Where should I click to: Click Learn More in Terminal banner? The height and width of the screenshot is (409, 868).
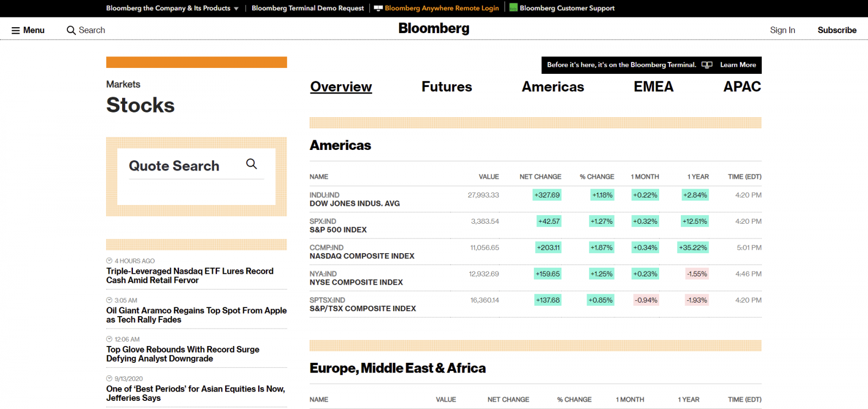click(x=738, y=65)
